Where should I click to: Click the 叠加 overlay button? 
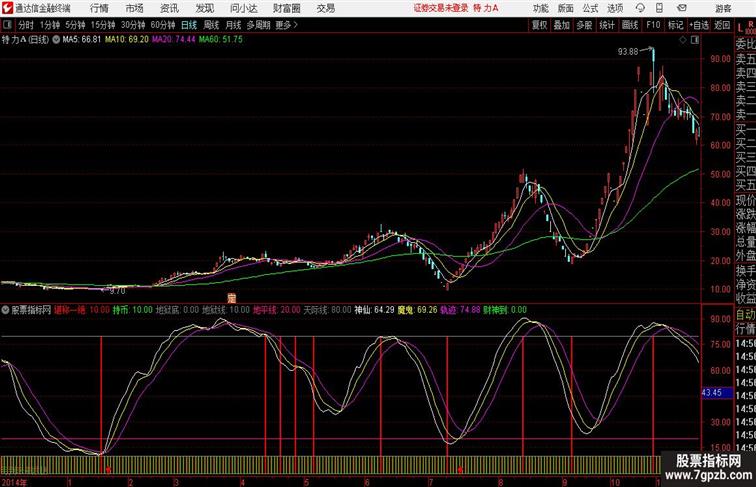click(x=562, y=25)
